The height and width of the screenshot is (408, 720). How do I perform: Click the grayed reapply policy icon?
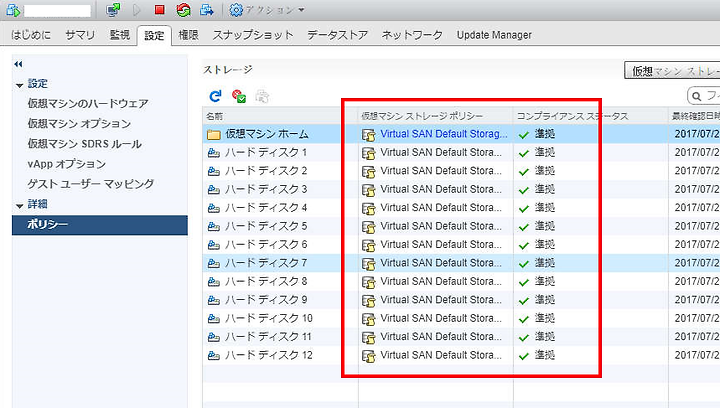[x=262, y=96]
